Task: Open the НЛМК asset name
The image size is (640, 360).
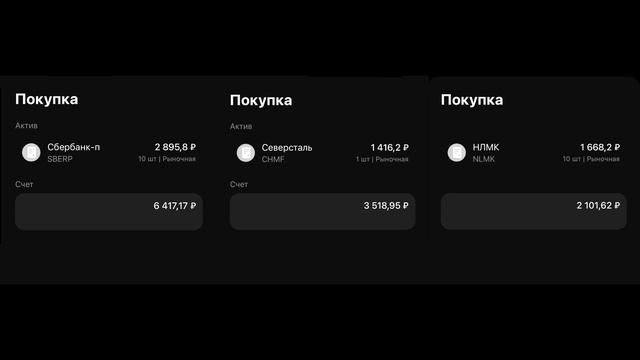Action: coord(486,147)
